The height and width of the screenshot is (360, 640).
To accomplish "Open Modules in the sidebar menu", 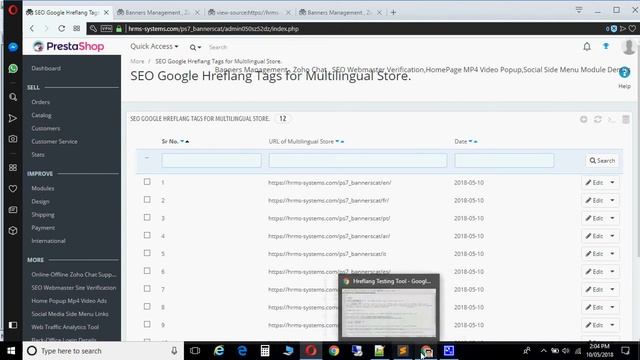I will (43, 189).
